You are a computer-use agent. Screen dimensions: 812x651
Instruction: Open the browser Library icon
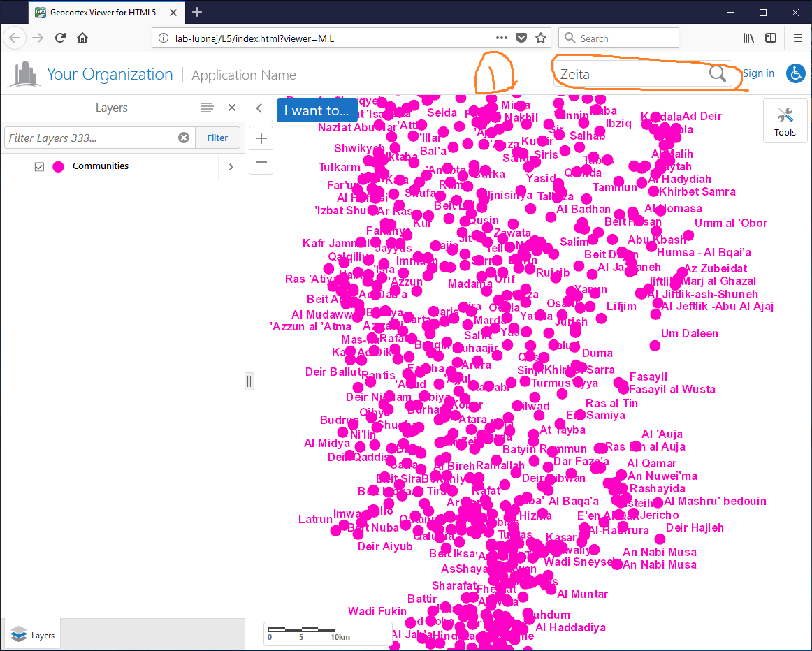point(748,38)
